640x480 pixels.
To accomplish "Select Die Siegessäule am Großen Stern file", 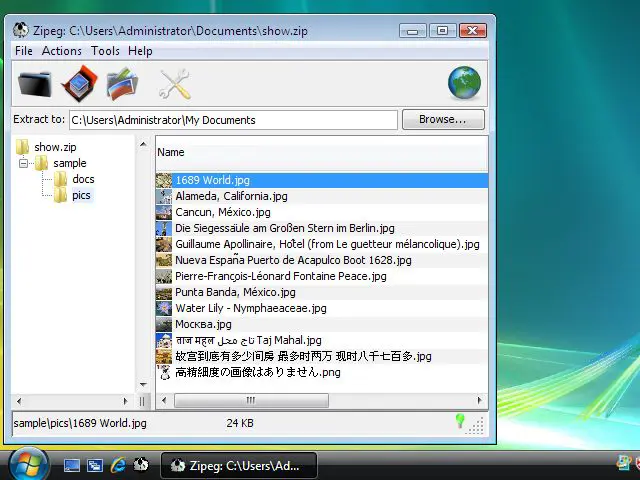I will coord(285,228).
